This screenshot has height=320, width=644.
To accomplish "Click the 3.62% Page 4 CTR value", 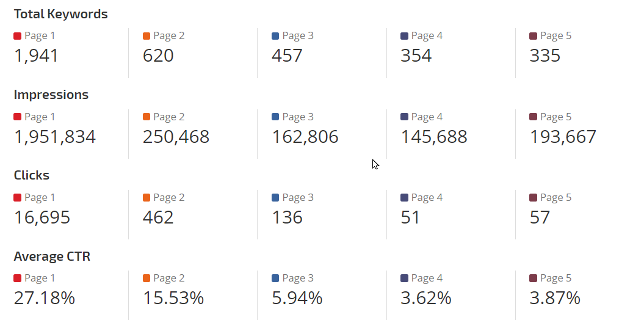I will pyautogui.click(x=426, y=298).
